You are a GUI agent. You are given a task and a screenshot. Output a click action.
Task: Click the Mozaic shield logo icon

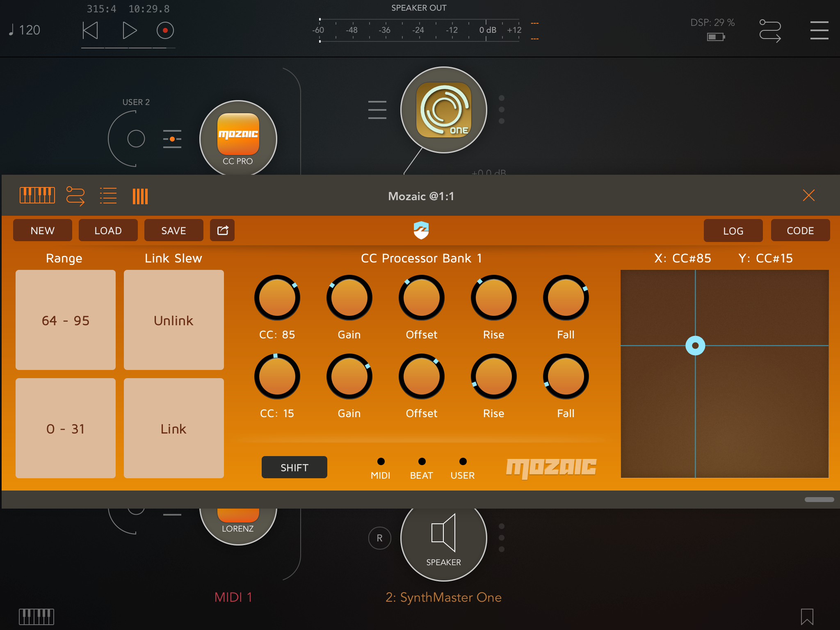tap(421, 230)
